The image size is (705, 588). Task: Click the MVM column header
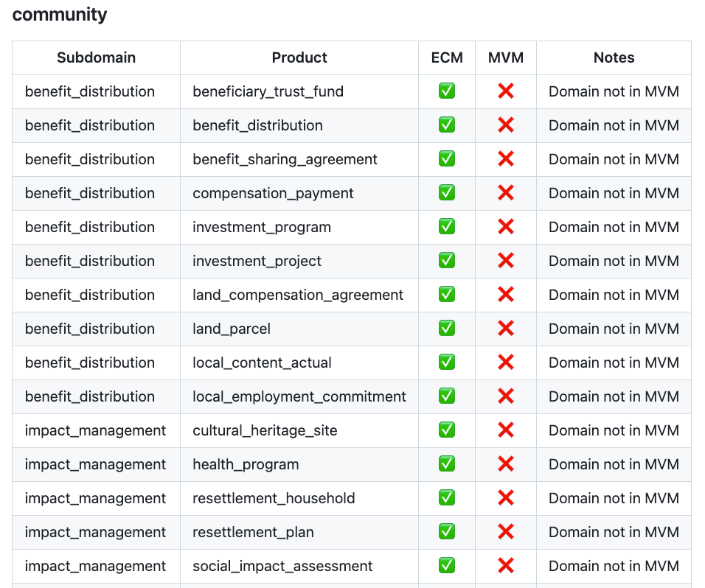[x=506, y=57]
